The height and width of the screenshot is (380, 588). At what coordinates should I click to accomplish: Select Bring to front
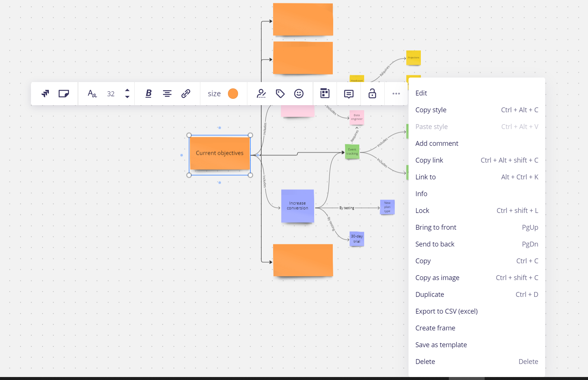(x=477, y=227)
